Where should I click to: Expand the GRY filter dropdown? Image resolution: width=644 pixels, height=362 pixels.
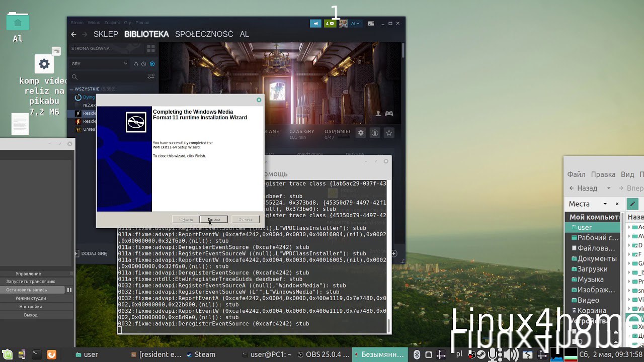tap(100, 64)
